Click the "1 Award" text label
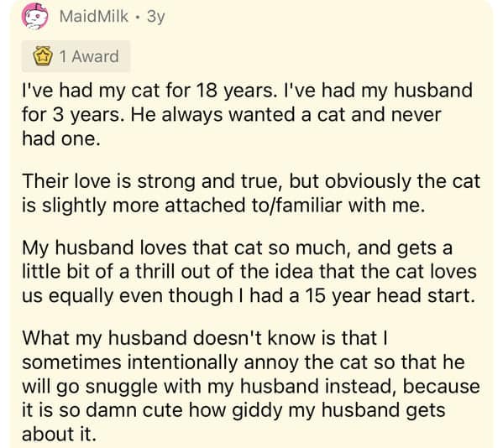This screenshot has height=448, width=503. pyautogui.click(x=89, y=56)
